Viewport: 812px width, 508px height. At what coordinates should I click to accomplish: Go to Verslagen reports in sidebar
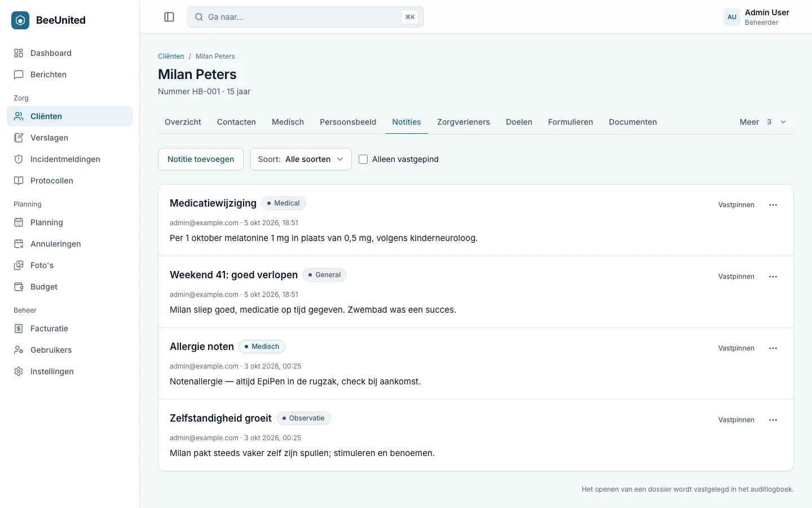[69, 138]
